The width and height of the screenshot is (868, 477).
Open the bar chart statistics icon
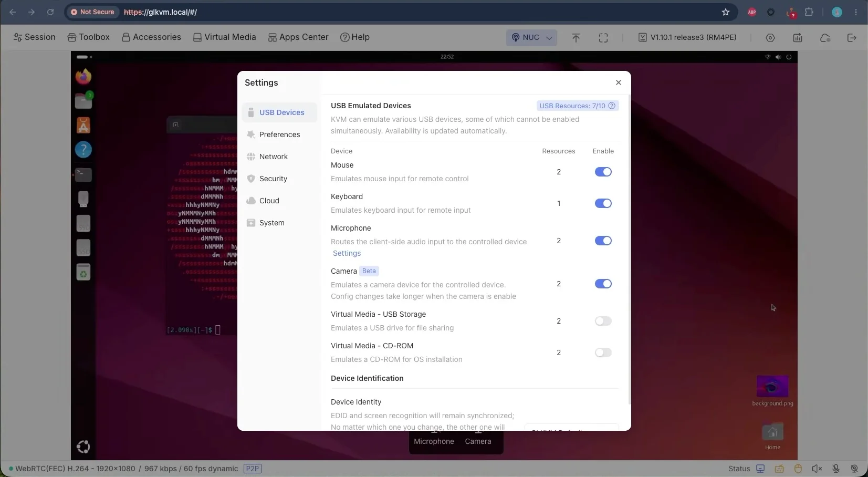798,38
